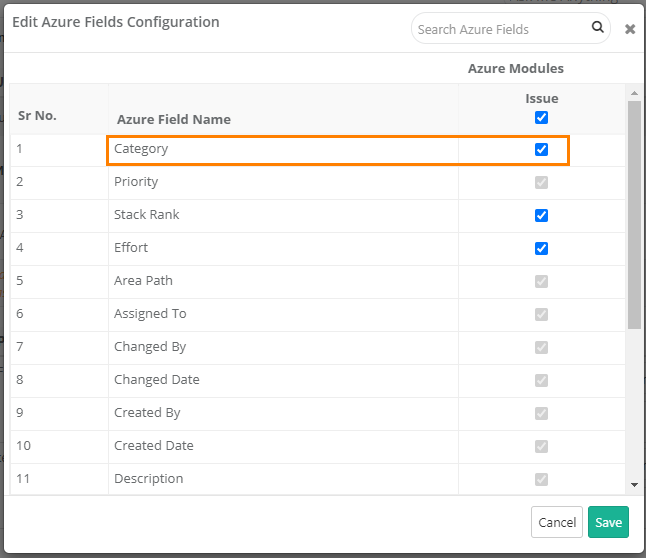Click the Changed Date row checkbox
This screenshot has width=646, height=558.
point(541,380)
